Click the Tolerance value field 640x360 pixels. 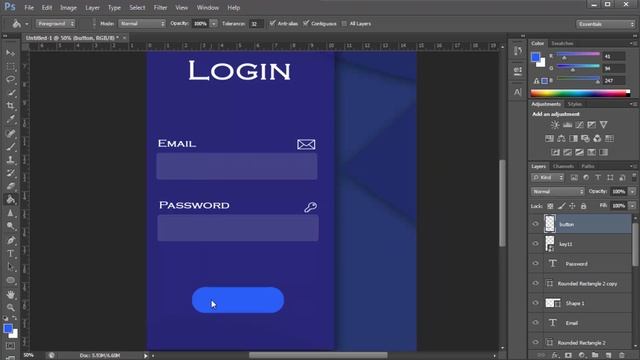pos(256,24)
